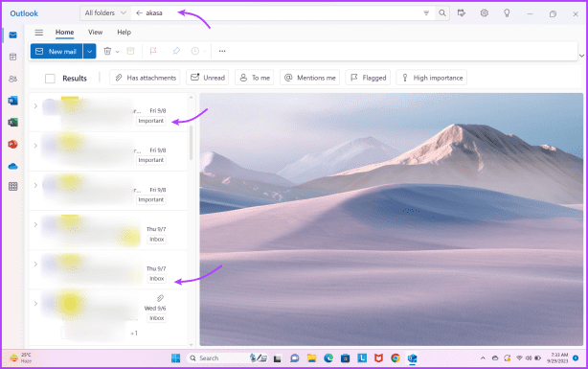Click into the search box containing akasa
The height and width of the screenshot is (369, 588).
[282, 13]
